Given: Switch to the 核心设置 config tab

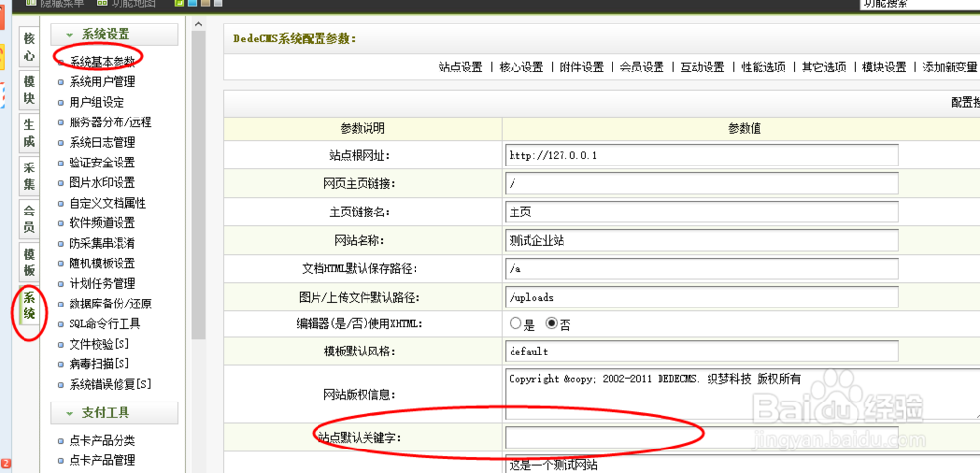Looking at the screenshot, I should [x=521, y=68].
